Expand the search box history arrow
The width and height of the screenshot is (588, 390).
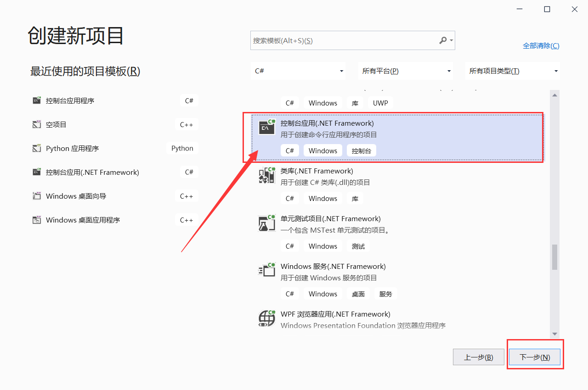click(x=452, y=40)
